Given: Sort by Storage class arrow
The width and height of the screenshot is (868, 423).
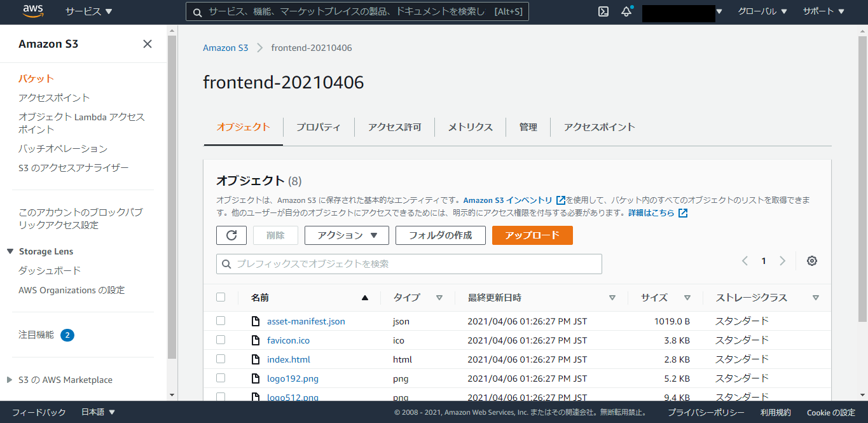Looking at the screenshot, I should pyautogui.click(x=816, y=298).
